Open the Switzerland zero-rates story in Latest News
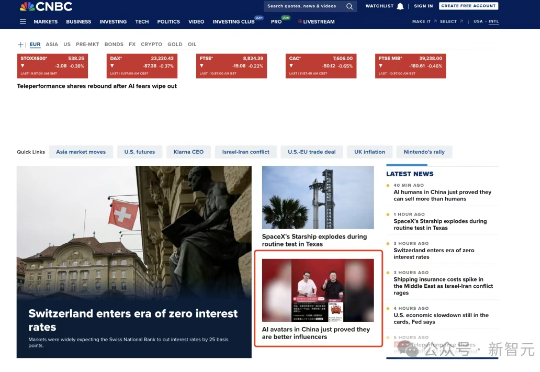Image resolution: width=540 pixels, height=372 pixels. coord(434,254)
